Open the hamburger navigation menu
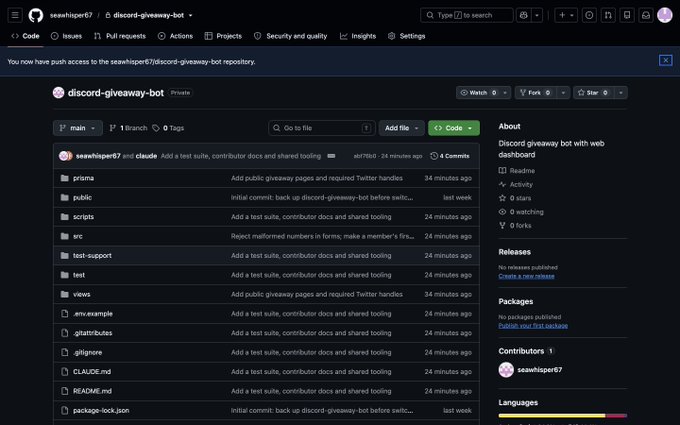 (15, 15)
